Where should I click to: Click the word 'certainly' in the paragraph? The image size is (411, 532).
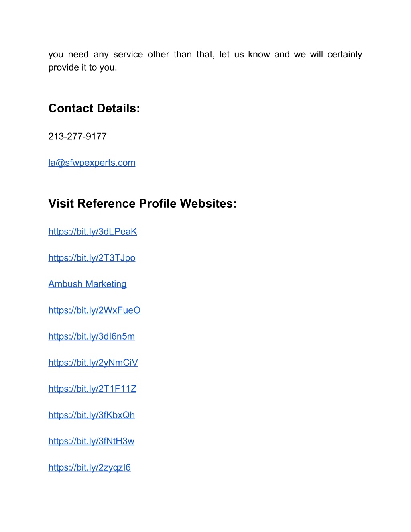coord(345,55)
